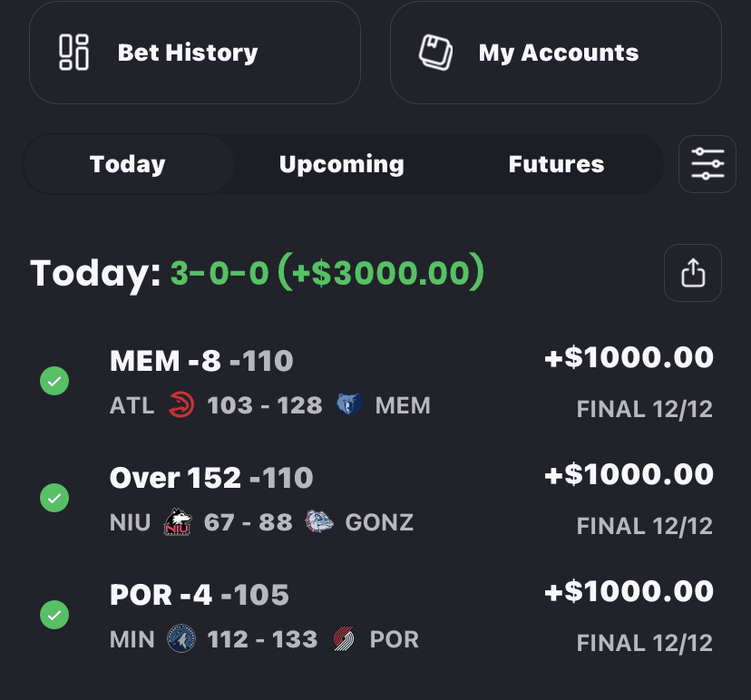Screen dimensions: 751x700
Task: Tap the Gonzaga Bulldogs team logo
Action: point(318,522)
